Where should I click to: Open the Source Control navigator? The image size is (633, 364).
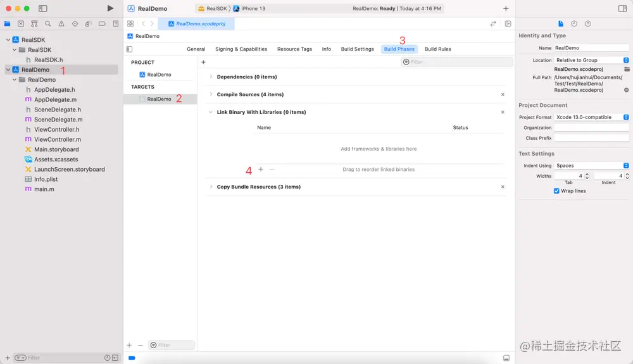click(21, 24)
